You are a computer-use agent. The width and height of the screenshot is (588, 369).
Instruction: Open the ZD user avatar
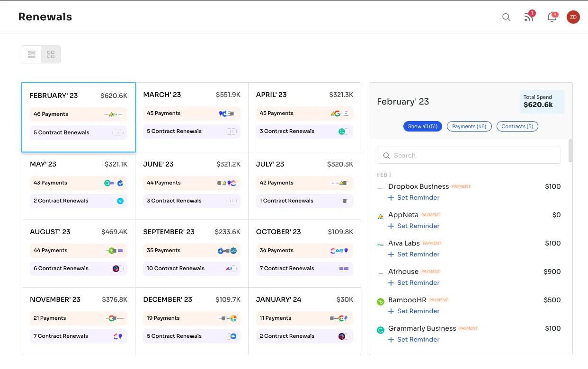point(573,17)
